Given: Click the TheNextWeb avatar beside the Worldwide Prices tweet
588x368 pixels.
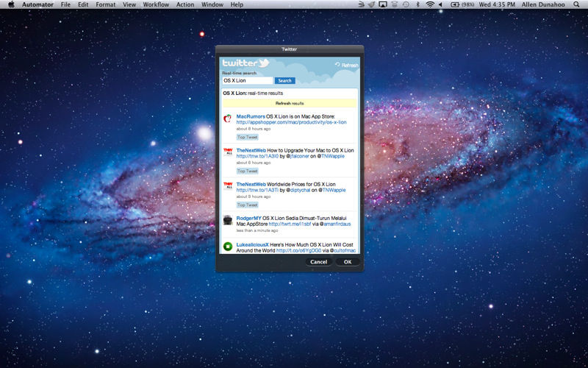Looking at the screenshot, I should pos(228,186).
